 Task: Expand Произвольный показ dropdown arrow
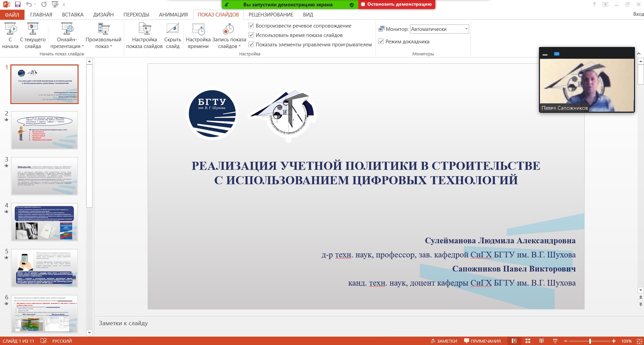tap(111, 46)
